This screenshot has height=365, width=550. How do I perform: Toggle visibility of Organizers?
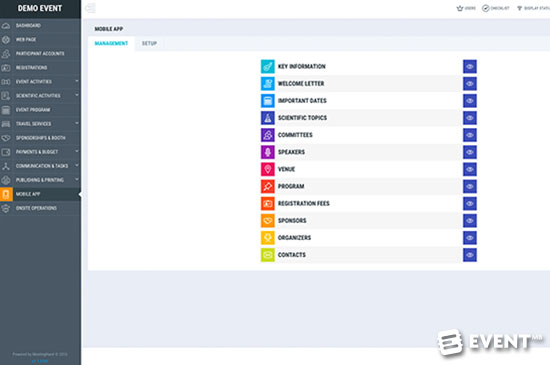(470, 238)
